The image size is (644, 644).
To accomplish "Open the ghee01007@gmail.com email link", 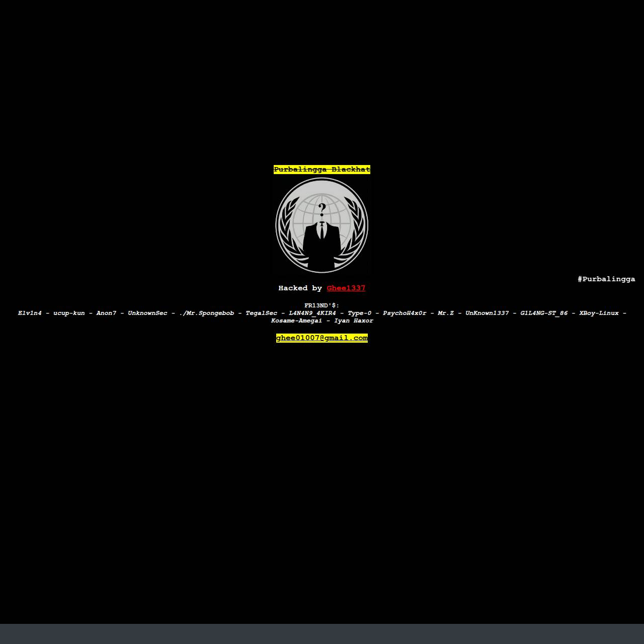I will coord(322,338).
